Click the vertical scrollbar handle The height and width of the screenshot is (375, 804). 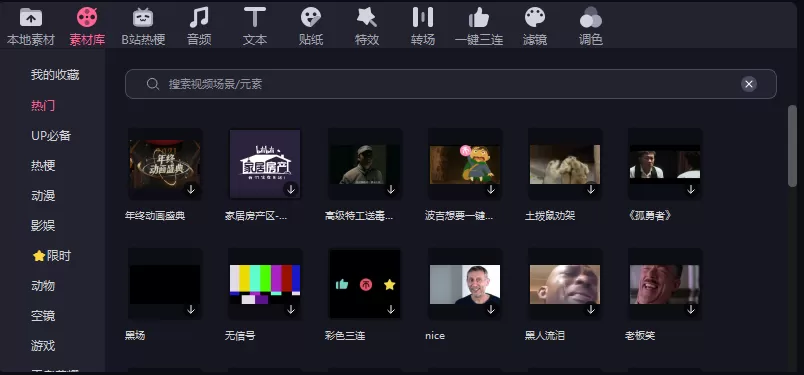792,146
